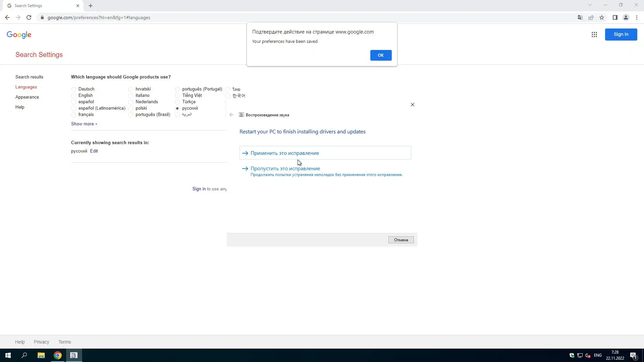Click the Отмена button in troubleshooter
This screenshot has height=362, width=644.
pos(401,240)
